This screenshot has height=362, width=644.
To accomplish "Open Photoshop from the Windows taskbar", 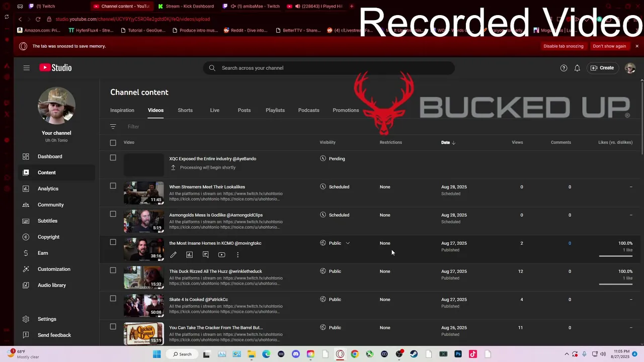I will tap(458, 354).
